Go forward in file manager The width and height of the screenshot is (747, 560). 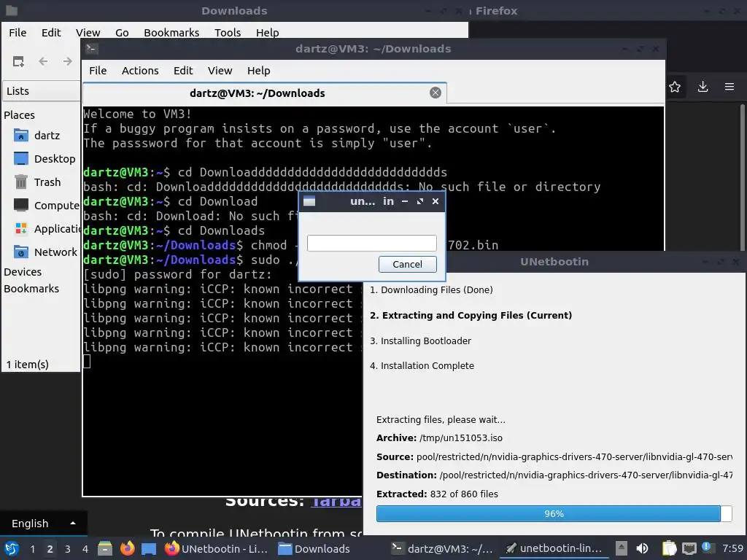click(68, 61)
